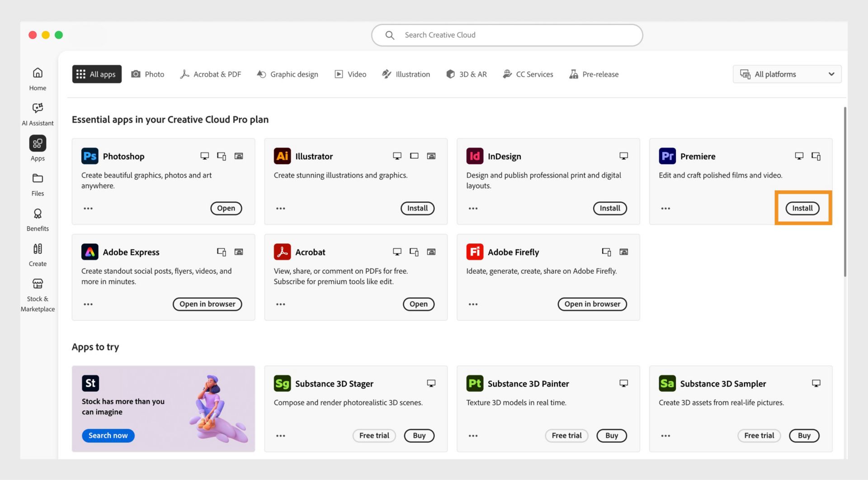Switch to the Photo category
The width and height of the screenshot is (868, 480).
coord(148,74)
